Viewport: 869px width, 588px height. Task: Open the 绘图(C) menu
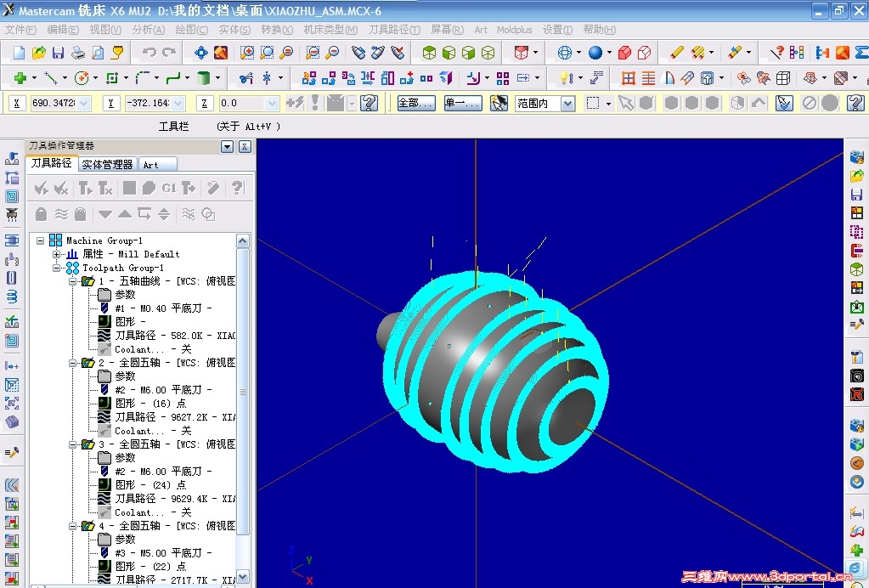191,30
